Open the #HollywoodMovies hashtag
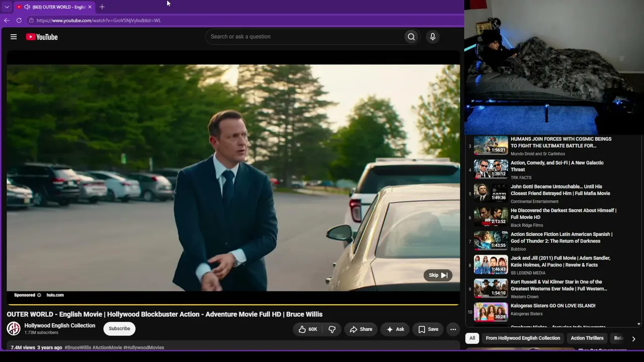Image resolution: width=644 pixels, height=362 pixels. [143, 347]
